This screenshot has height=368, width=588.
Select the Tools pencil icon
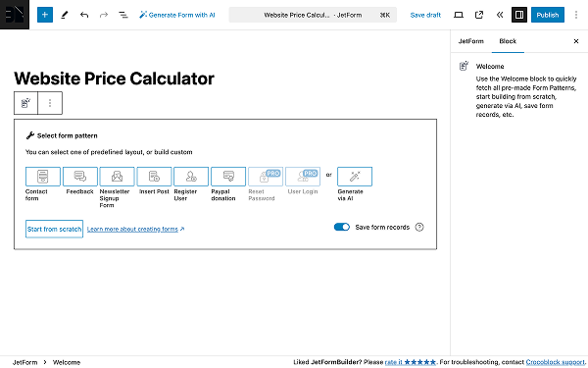[x=65, y=15]
